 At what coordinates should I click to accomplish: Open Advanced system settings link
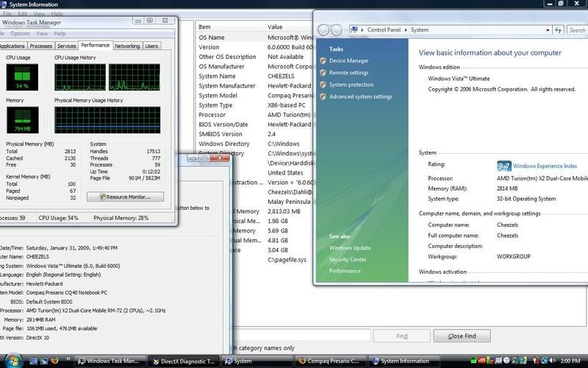point(360,96)
